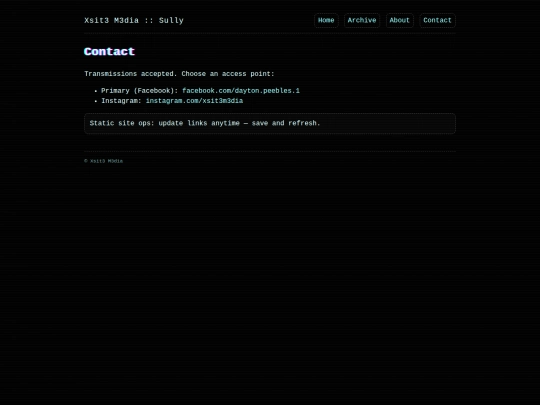Select the Contact nav item
The height and width of the screenshot is (405, 540).
click(x=437, y=20)
